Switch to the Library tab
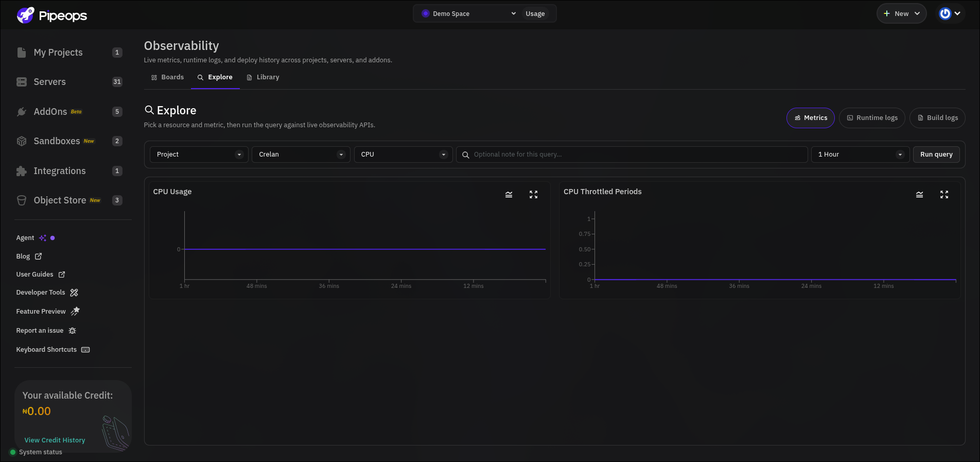Screen dimensions: 980x462 [x=263, y=77]
